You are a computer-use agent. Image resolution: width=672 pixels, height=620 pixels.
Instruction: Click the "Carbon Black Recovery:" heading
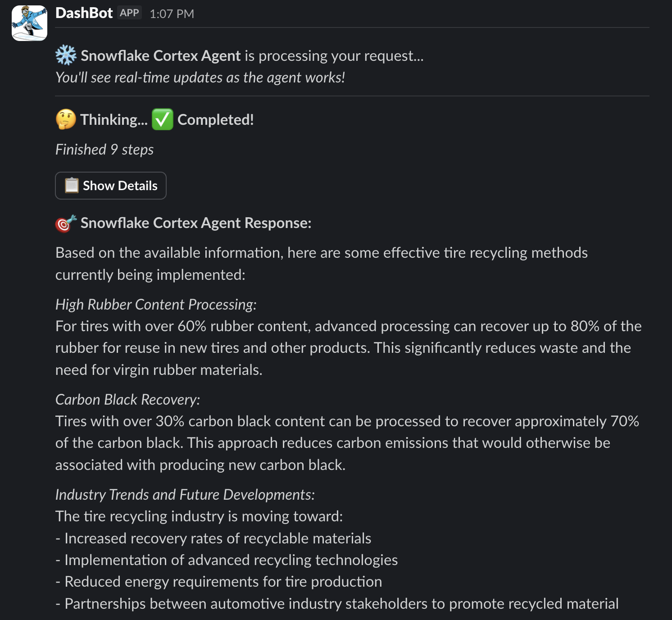point(127,400)
